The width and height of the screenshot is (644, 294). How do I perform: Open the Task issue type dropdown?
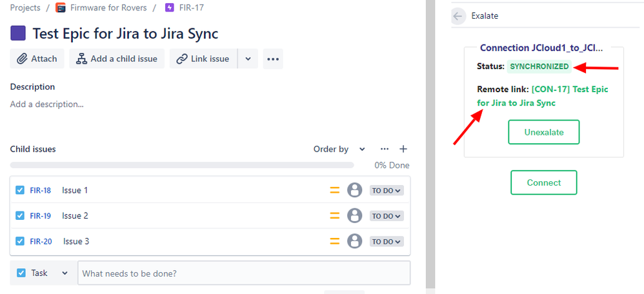pos(43,273)
